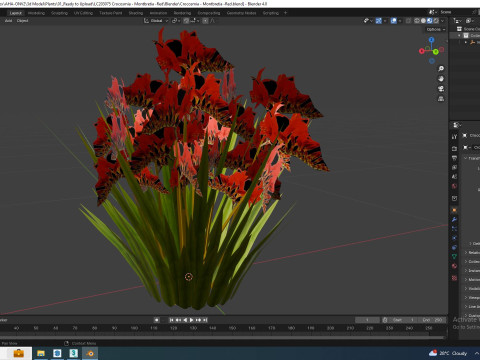This screenshot has width=480, height=360.
Task: Open the Material properties tab
Action: coord(454,266)
